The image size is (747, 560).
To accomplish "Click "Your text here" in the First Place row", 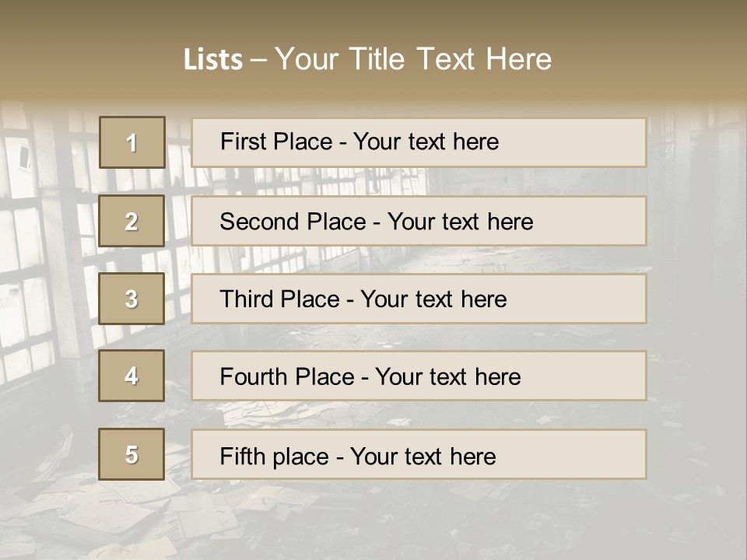I will tap(426, 142).
